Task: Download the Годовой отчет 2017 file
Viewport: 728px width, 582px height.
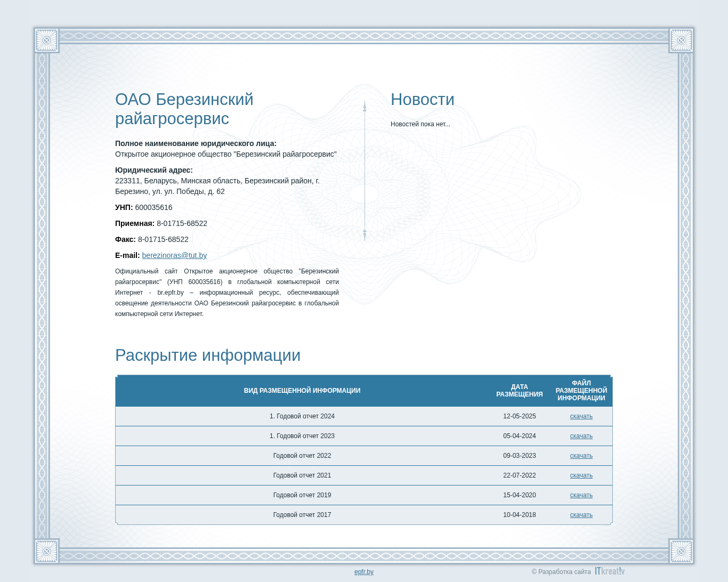Action: tap(581, 515)
